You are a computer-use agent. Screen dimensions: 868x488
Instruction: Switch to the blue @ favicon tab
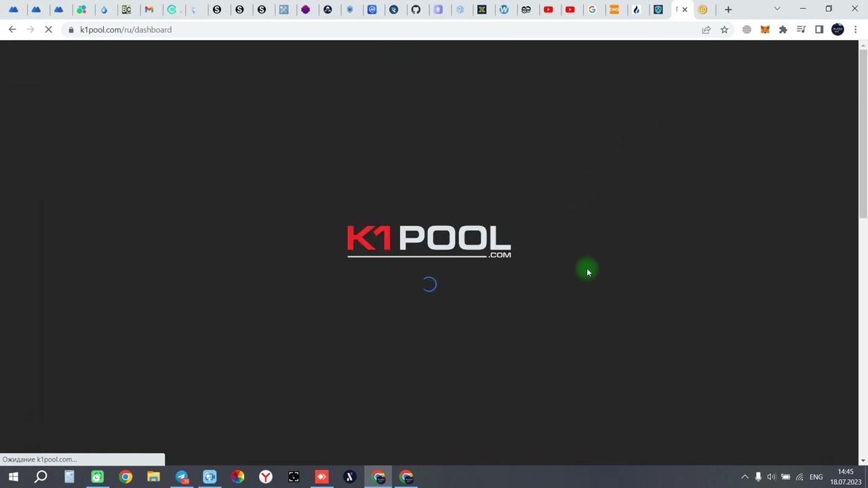[x=372, y=9]
